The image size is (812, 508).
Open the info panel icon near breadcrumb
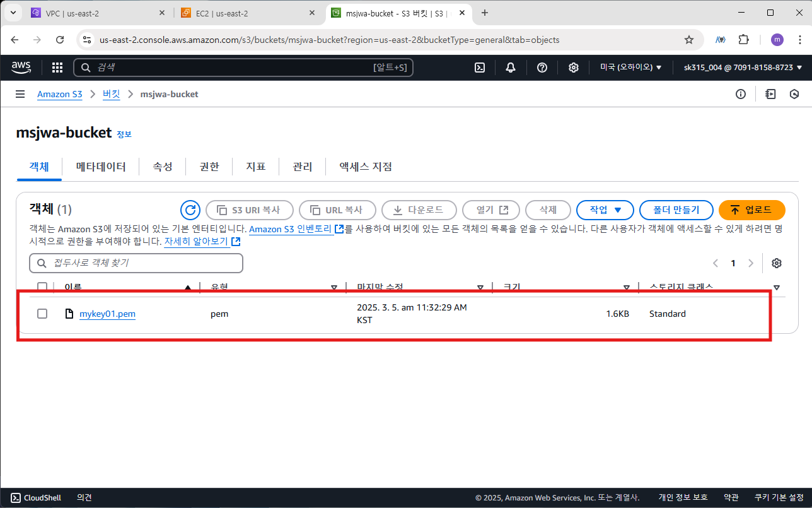click(741, 94)
